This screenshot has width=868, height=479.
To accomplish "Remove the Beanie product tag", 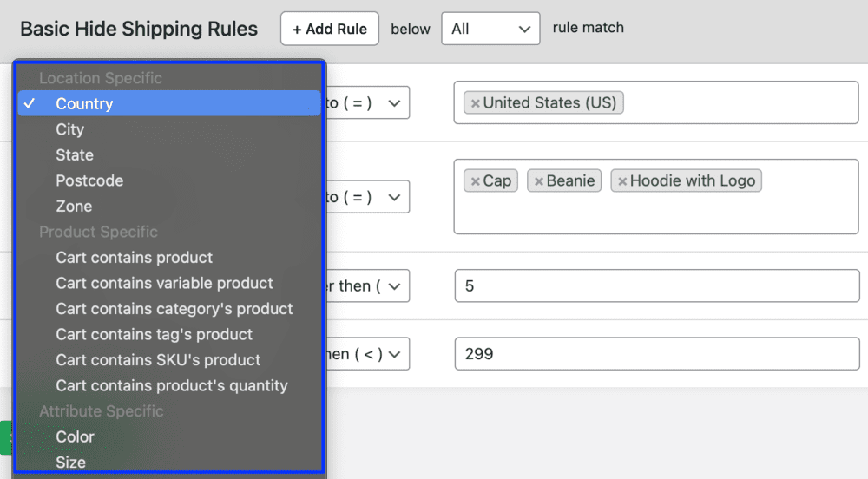I will click(x=538, y=181).
